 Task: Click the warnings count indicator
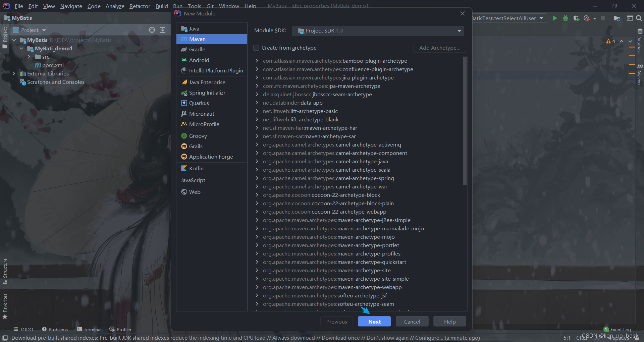[x=611, y=41]
